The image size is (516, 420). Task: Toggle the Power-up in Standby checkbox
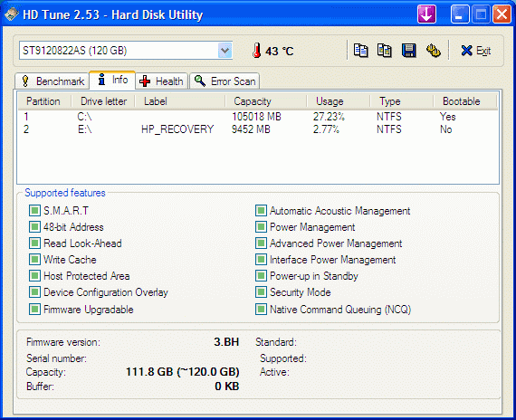pyautogui.click(x=261, y=275)
